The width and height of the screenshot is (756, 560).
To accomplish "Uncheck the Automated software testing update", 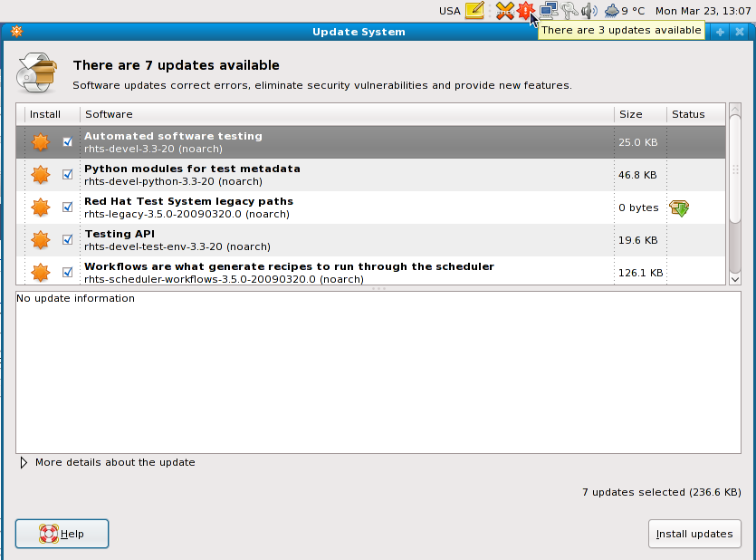I will point(67,142).
